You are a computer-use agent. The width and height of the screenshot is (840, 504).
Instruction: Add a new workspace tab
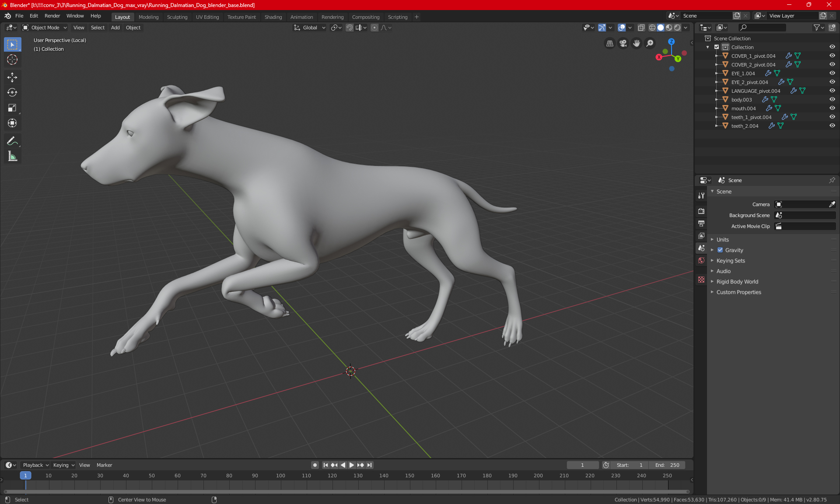coord(416,17)
